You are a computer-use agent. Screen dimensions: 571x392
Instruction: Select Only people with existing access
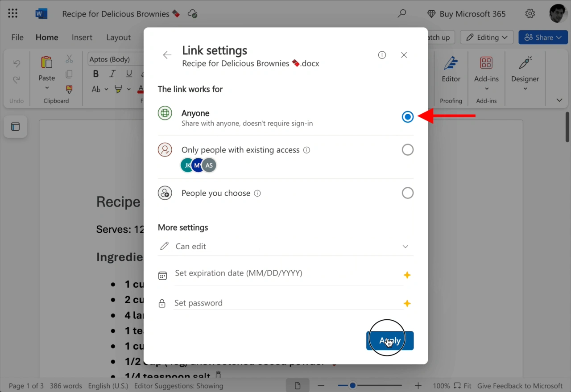tap(407, 150)
